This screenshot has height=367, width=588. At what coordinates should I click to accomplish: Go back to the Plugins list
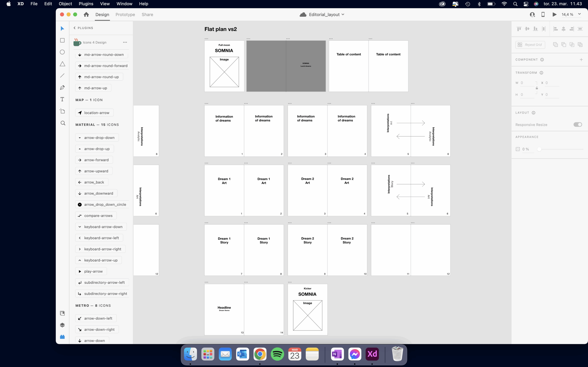pos(83,28)
